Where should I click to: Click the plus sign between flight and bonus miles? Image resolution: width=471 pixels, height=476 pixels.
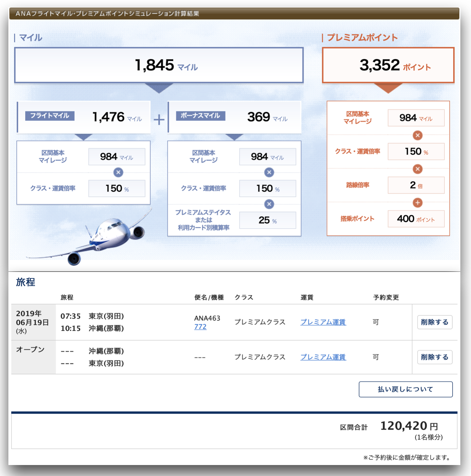159,120
